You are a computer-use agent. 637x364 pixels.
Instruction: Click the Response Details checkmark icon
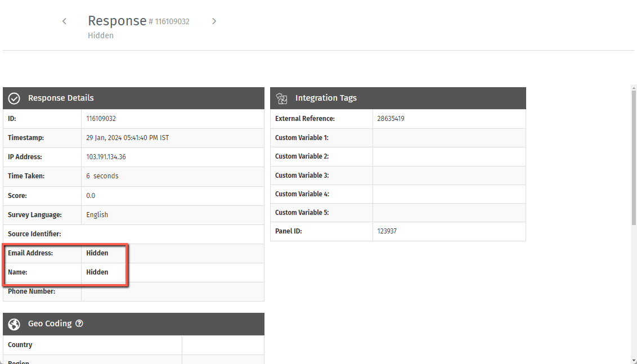15,98
